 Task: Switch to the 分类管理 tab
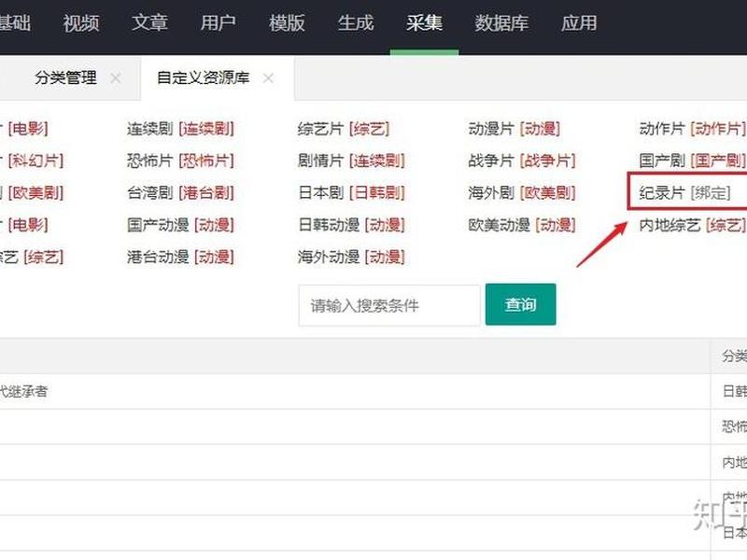(65, 77)
